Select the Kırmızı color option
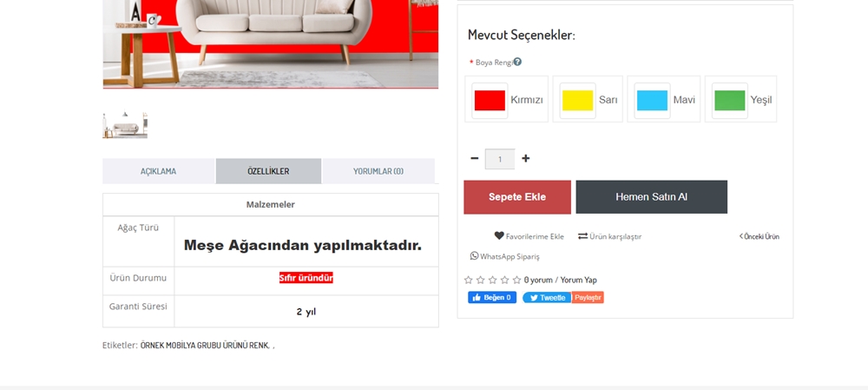Screen dimensions: 868x390 [507, 99]
